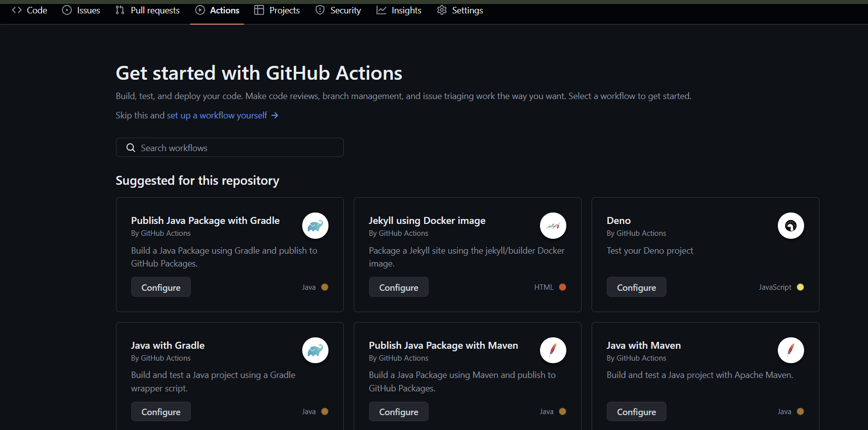This screenshot has height=430, width=868.
Task: Click the Security shield icon
Action: [320, 10]
